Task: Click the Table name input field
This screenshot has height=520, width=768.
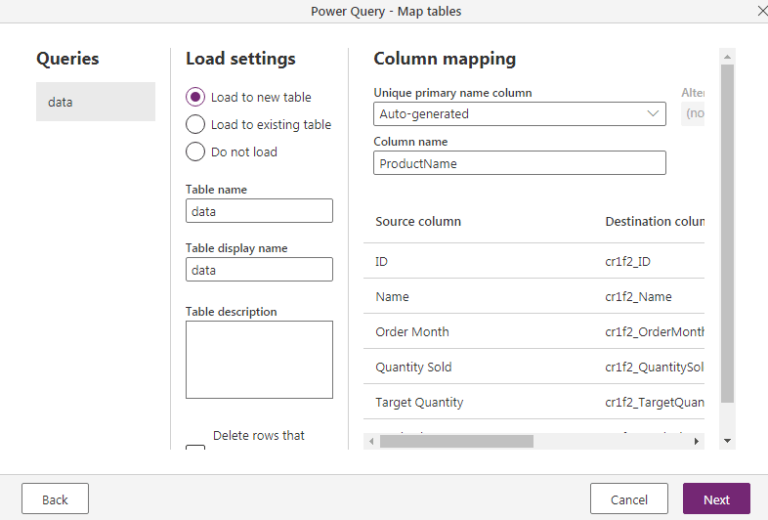Action: click(x=259, y=211)
